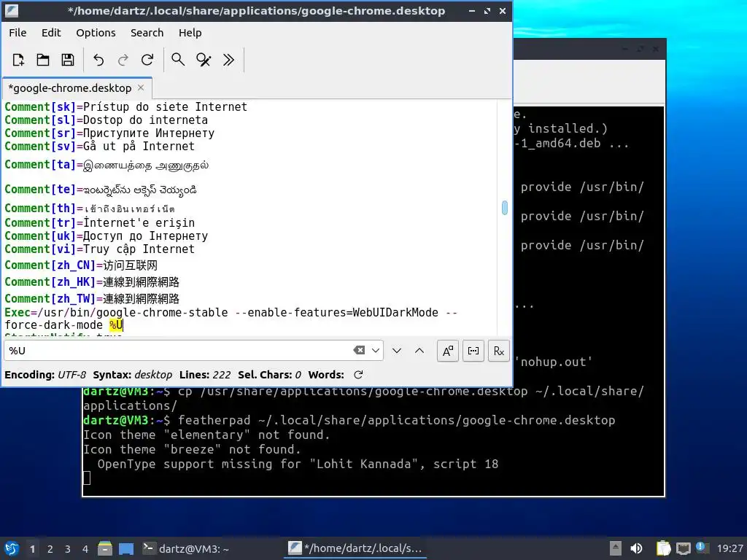Undo the last edit
This screenshot has height=560, width=747.
(98, 60)
